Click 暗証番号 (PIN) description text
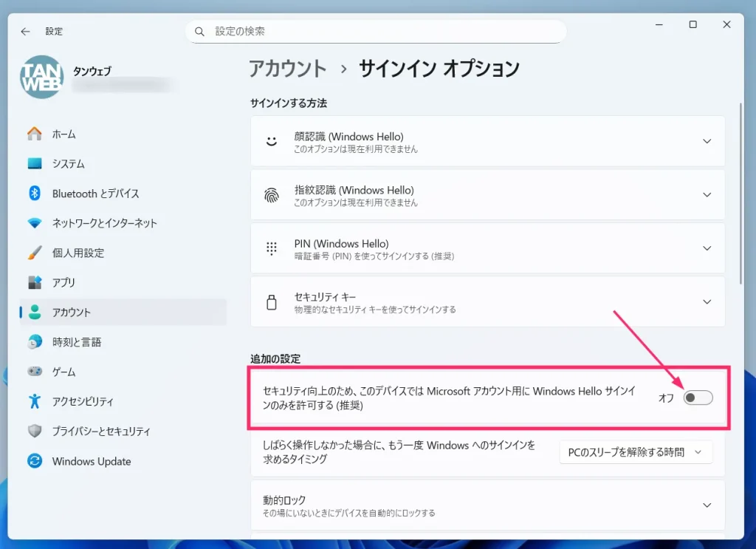The height and width of the screenshot is (549, 756). (x=374, y=256)
